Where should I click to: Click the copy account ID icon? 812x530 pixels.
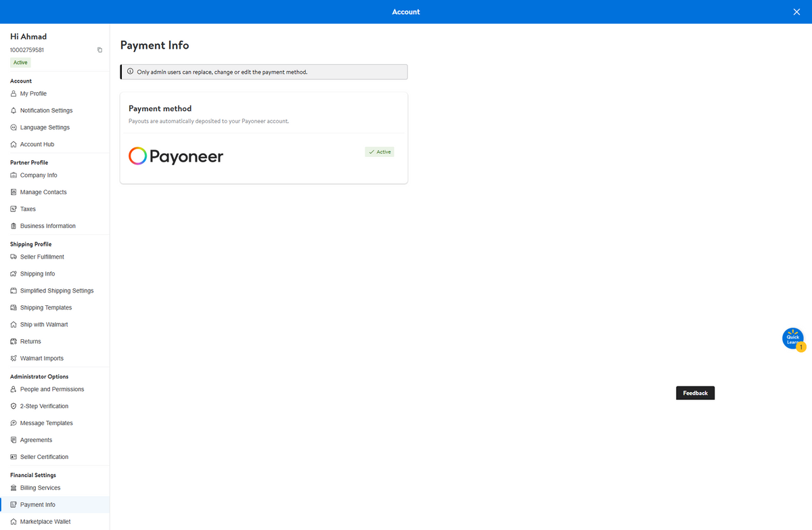click(x=99, y=50)
